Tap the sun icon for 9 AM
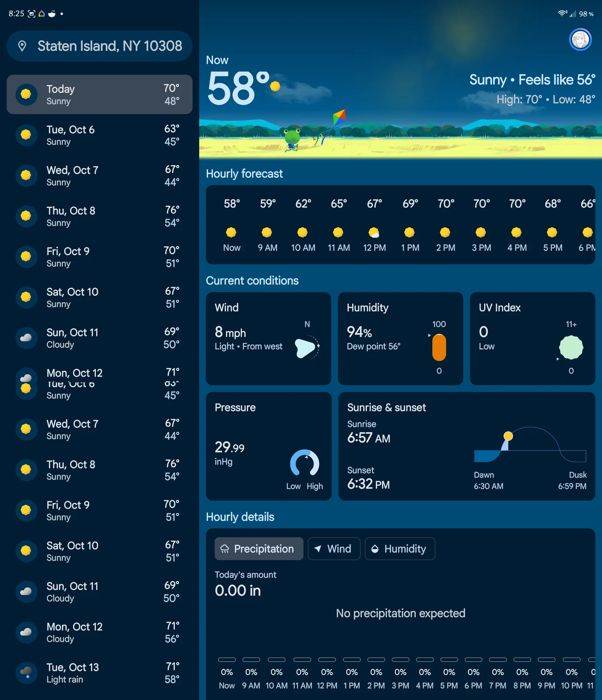This screenshot has width=602, height=700. pyautogui.click(x=267, y=232)
